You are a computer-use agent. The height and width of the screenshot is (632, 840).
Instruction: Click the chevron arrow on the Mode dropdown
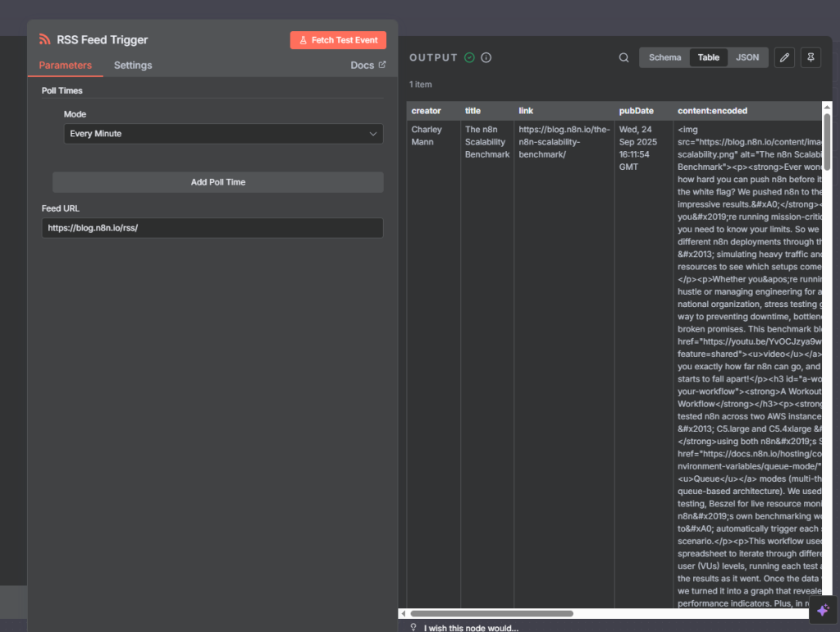[x=373, y=134]
